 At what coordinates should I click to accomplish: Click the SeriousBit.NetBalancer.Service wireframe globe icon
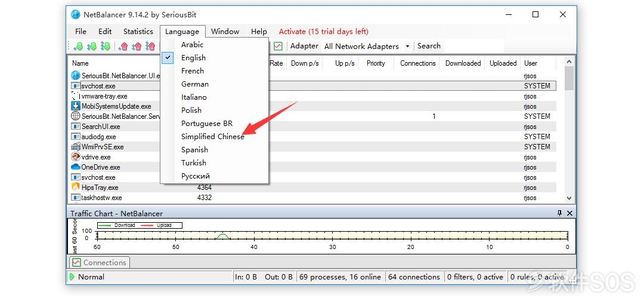coord(76,116)
